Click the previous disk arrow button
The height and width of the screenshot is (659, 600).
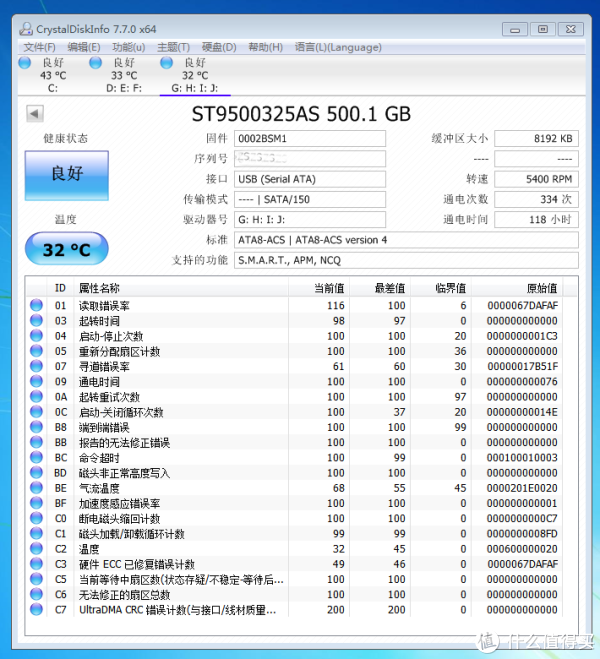coord(35,113)
